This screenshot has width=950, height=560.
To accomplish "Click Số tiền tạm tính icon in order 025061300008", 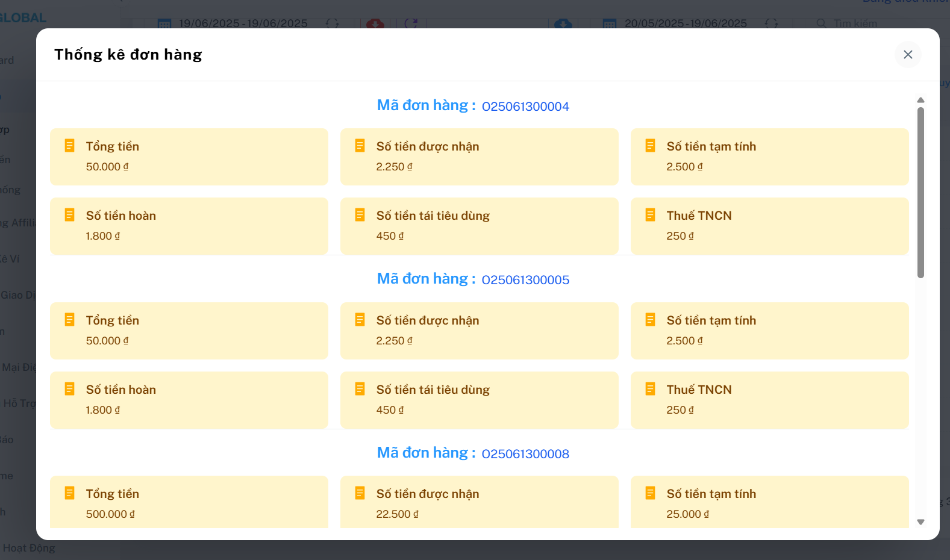I will (x=651, y=493).
